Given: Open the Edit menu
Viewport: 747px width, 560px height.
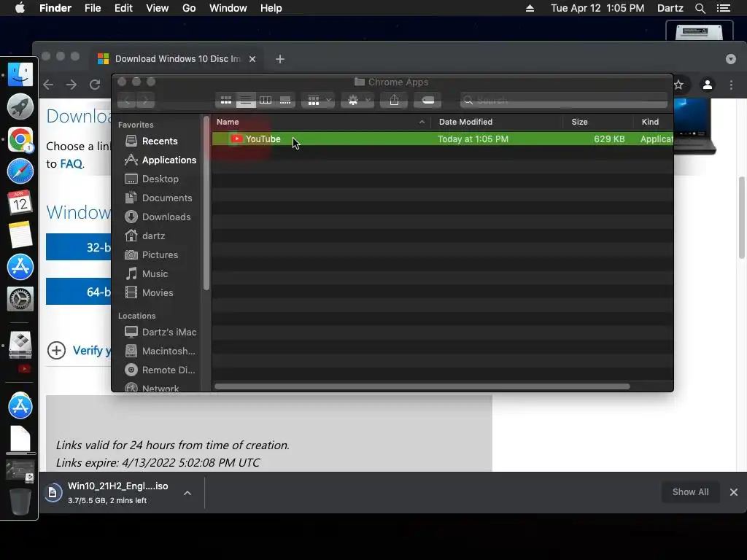Looking at the screenshot, I should pyautogui.click(x=123, y=8).
